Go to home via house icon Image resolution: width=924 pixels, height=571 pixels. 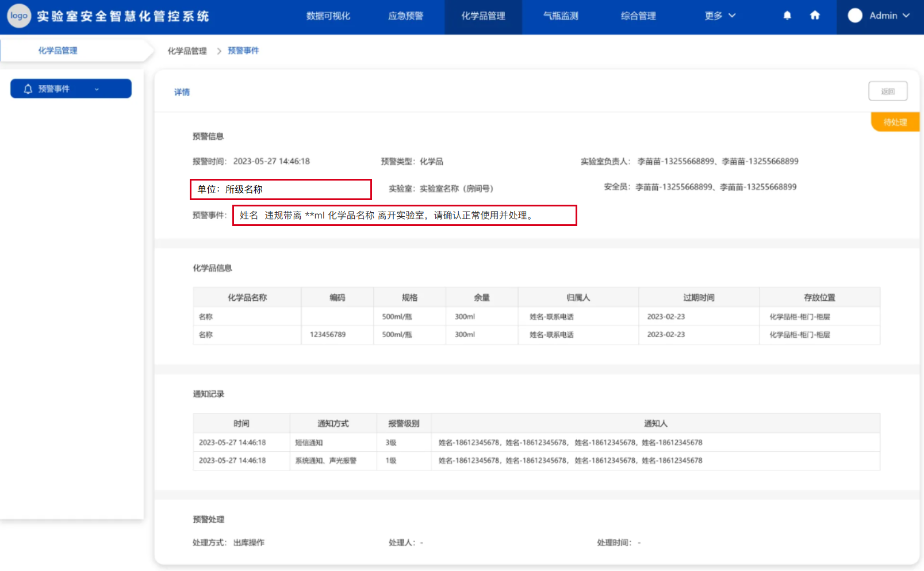click(x=815, y=16)
